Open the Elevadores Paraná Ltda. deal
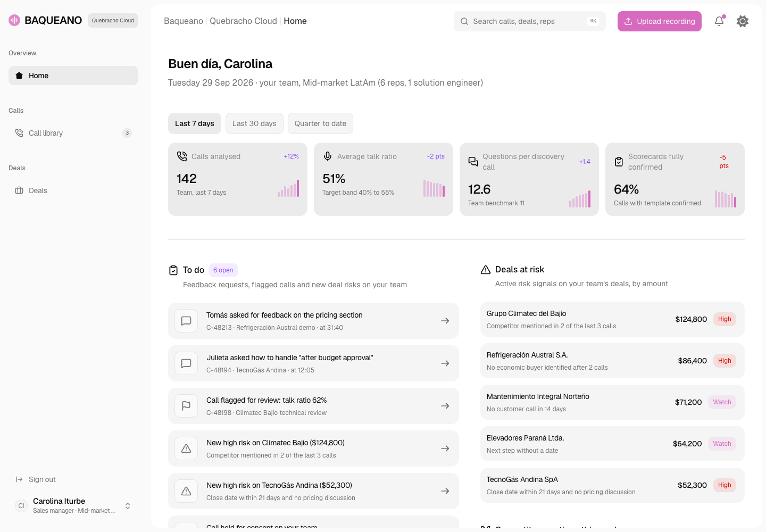 pos(612,444)
